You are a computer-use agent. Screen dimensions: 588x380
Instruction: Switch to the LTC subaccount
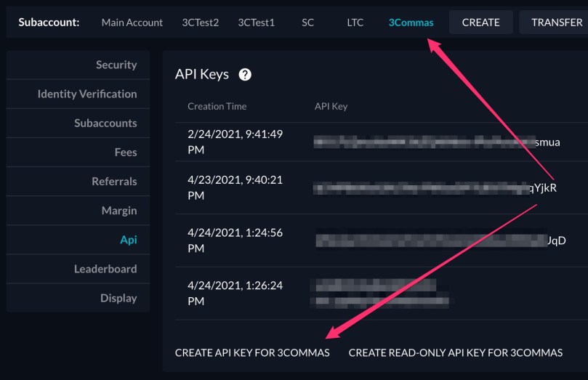click(355, 23)
